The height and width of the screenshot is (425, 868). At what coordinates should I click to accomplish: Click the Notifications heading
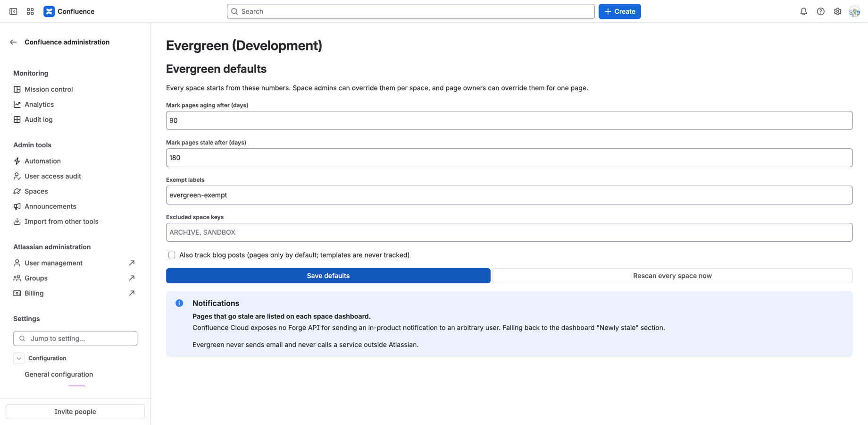pos(216,303)
